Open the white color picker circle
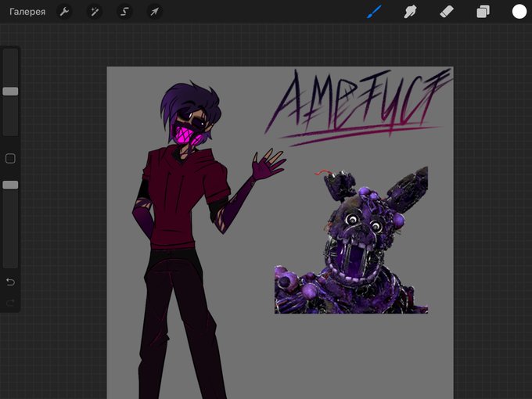 click(519, 12)
